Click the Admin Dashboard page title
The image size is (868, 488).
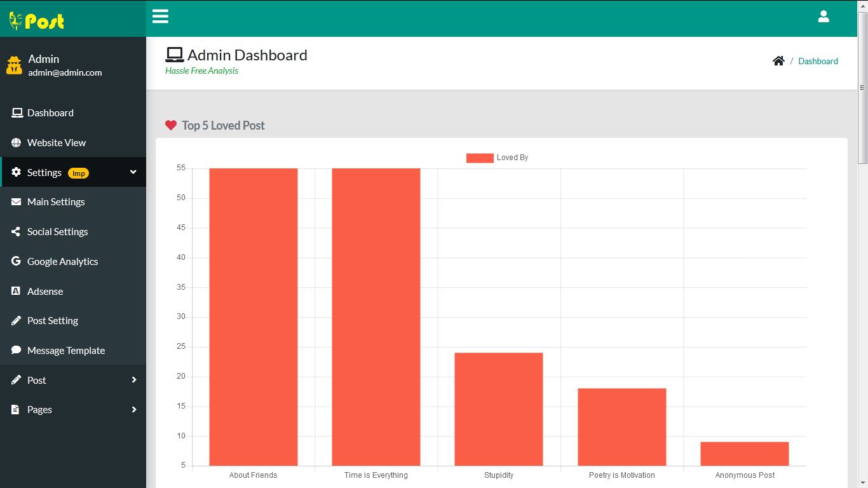[x=247, y=55]
